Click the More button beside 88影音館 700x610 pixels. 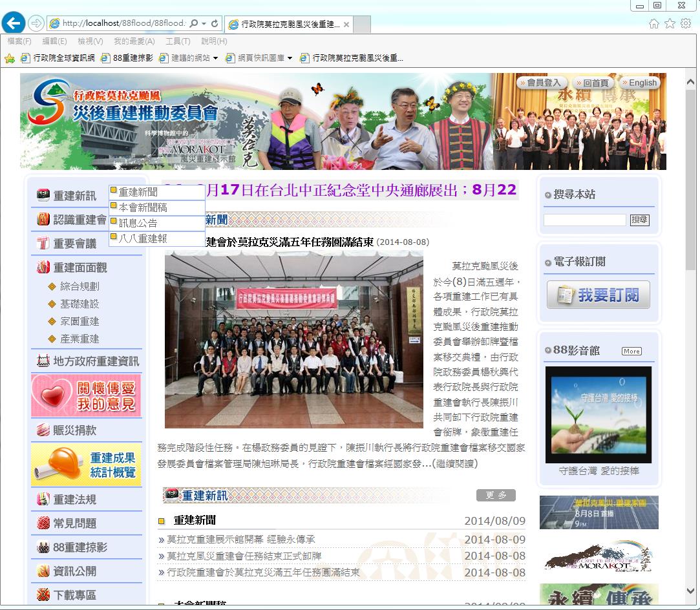pos(631,351)
